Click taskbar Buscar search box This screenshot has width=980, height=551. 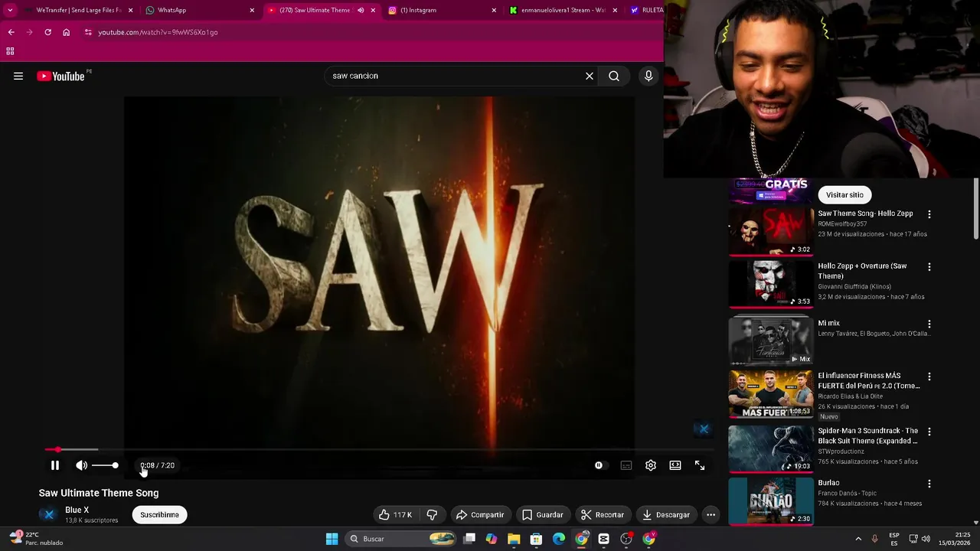click(402, 539)
